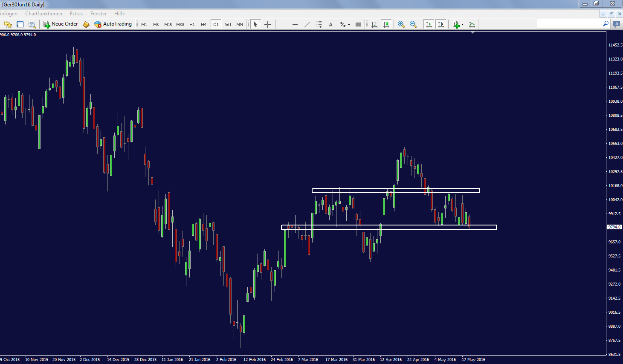Select the text A tool
This screenshot has height=364, width=623.
coord(330,24)
